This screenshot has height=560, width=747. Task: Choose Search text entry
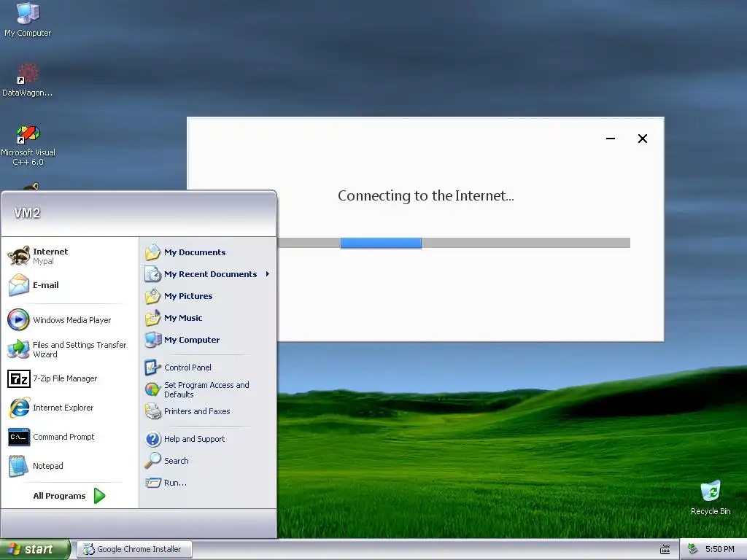tap(177, 461)
